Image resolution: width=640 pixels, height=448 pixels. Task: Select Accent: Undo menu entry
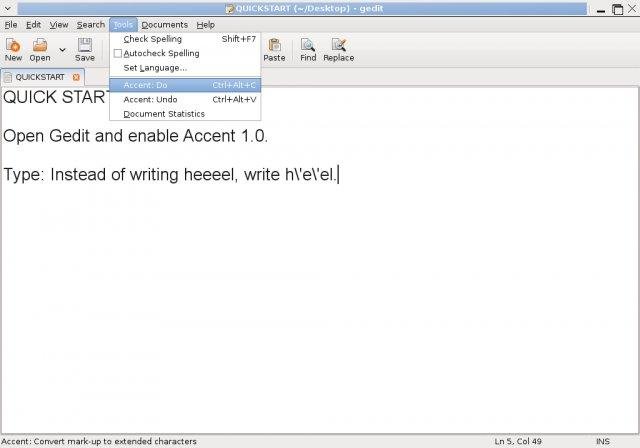pyautogui.click(x=185, y=100)
